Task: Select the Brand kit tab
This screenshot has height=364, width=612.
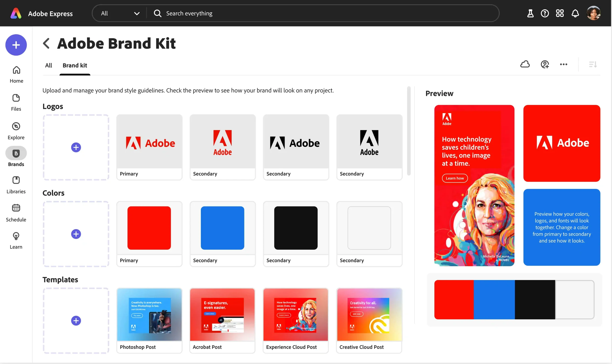Action: pos(75,65)
